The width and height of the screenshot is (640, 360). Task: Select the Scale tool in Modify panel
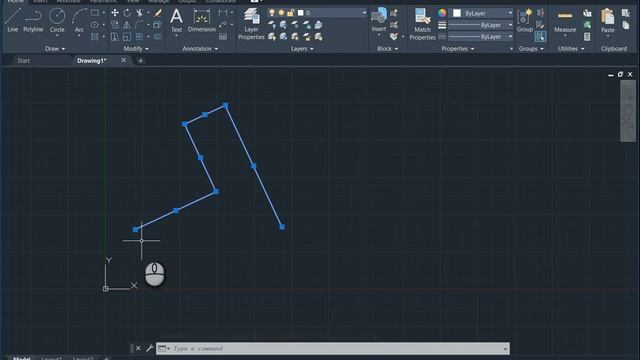click(127, 37)
